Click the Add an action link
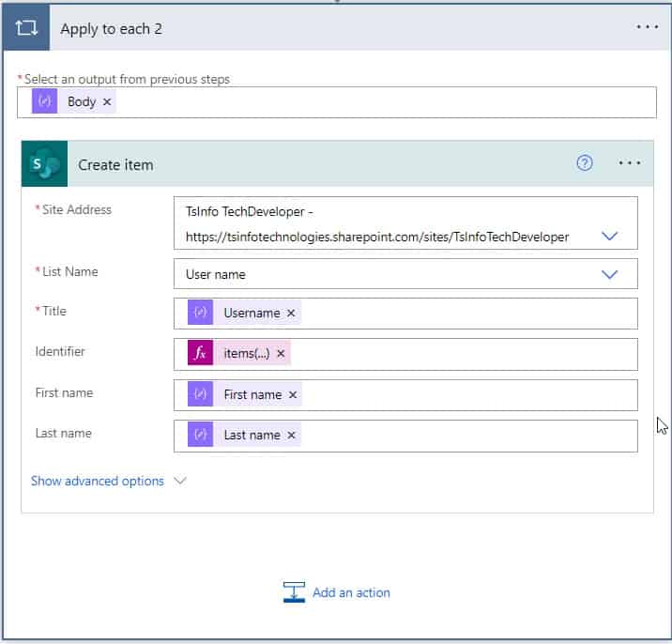The width and height of the screenshot is (672, 644). [351, 592]
